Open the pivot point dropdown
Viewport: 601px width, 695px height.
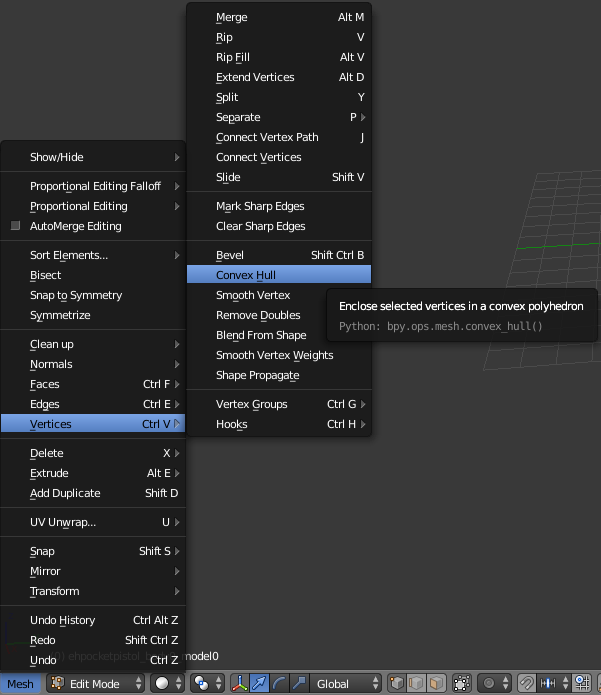205,684
